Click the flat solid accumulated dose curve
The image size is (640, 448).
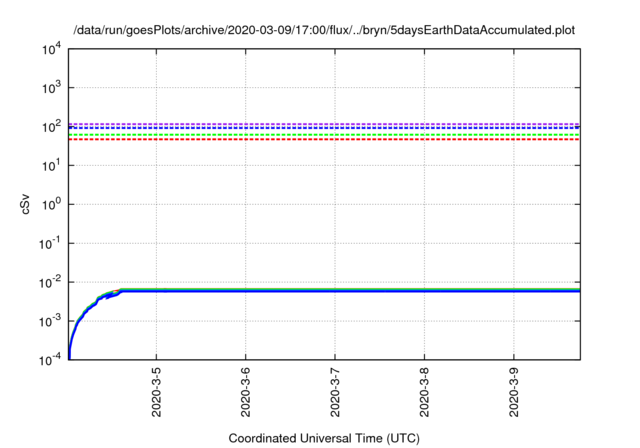[x=351, y=291]
